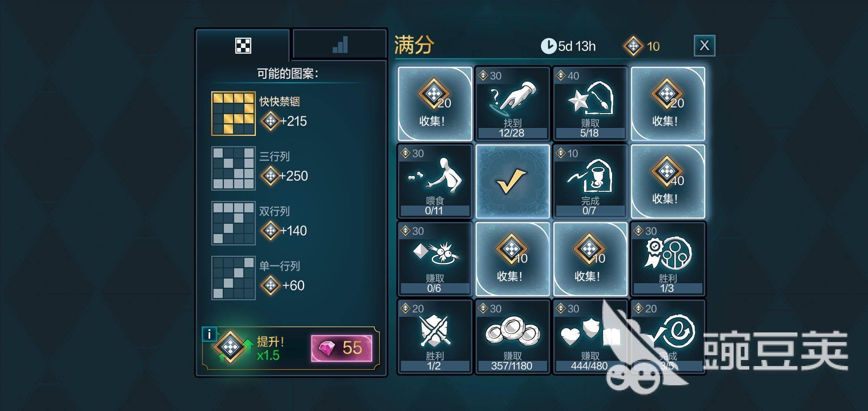Close the panel with X button
Viewport: 868px width, 411px height.
coord(704,46)
